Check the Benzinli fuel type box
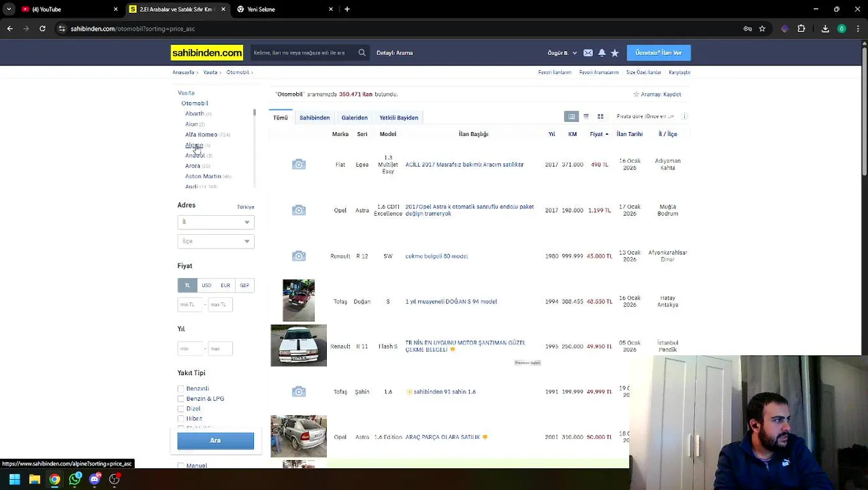868x490 pixels. pos(181,389)
